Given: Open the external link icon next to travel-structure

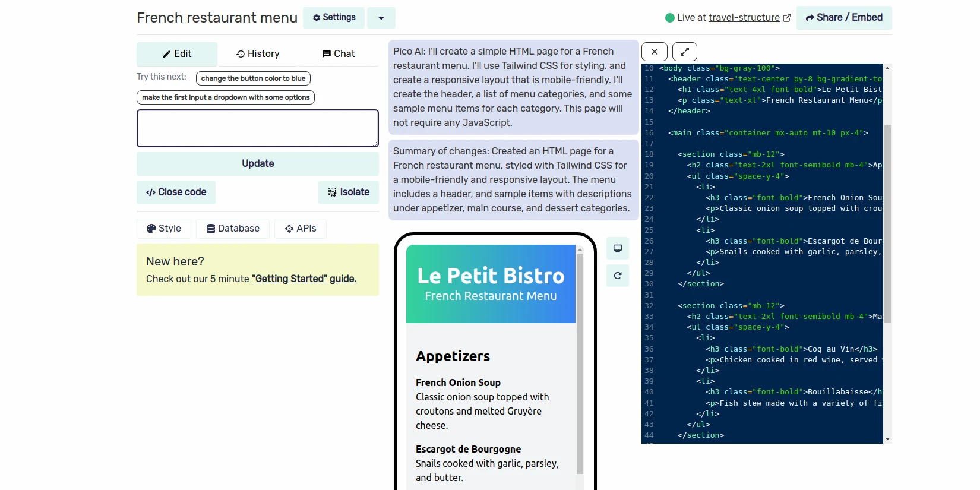Looking at the screenshot, I should point(787,18).
